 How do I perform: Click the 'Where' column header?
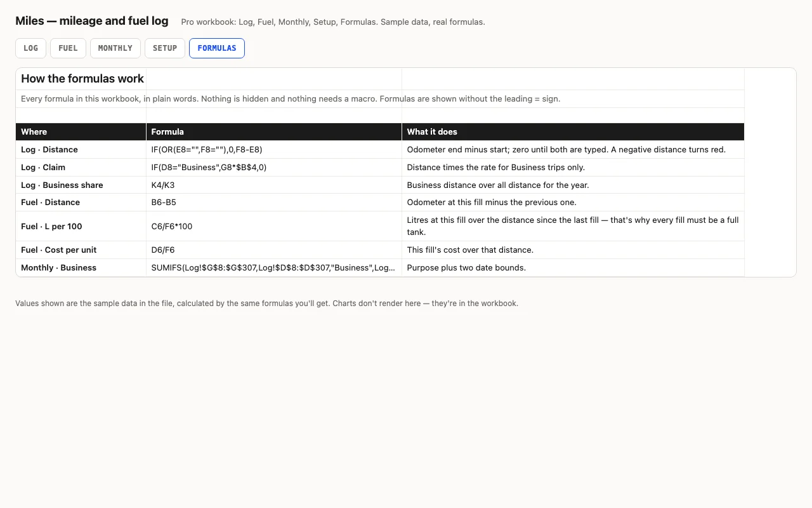click(x=81, y=131)
